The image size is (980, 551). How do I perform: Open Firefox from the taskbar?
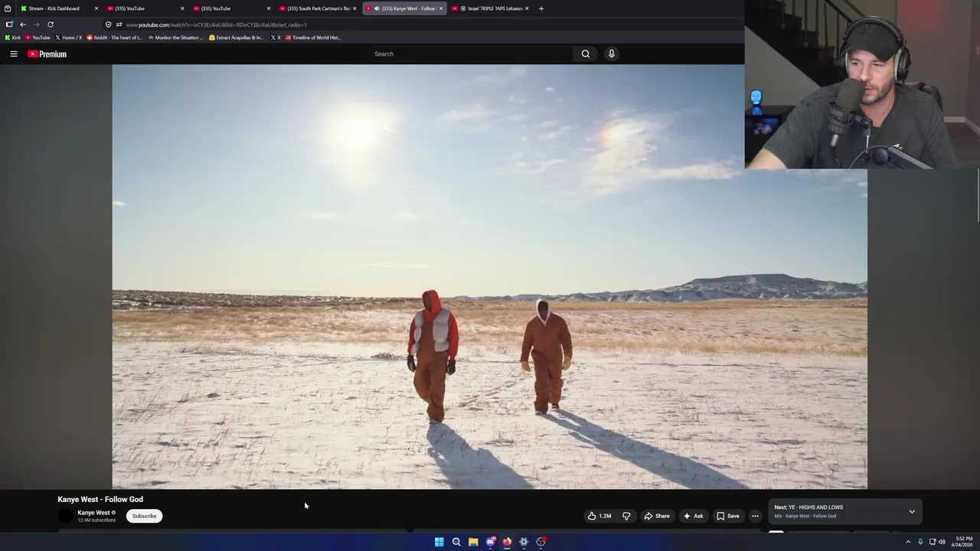coord(507,542)
